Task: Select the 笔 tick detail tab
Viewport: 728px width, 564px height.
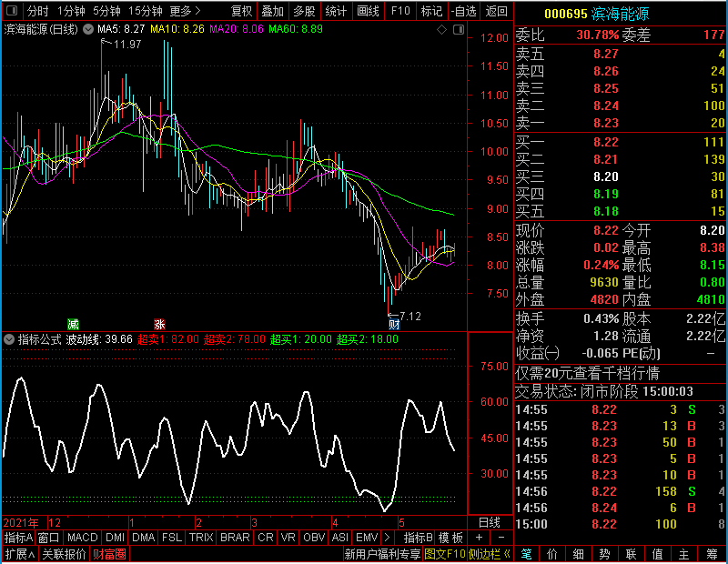Action: [x=527, y=554]
